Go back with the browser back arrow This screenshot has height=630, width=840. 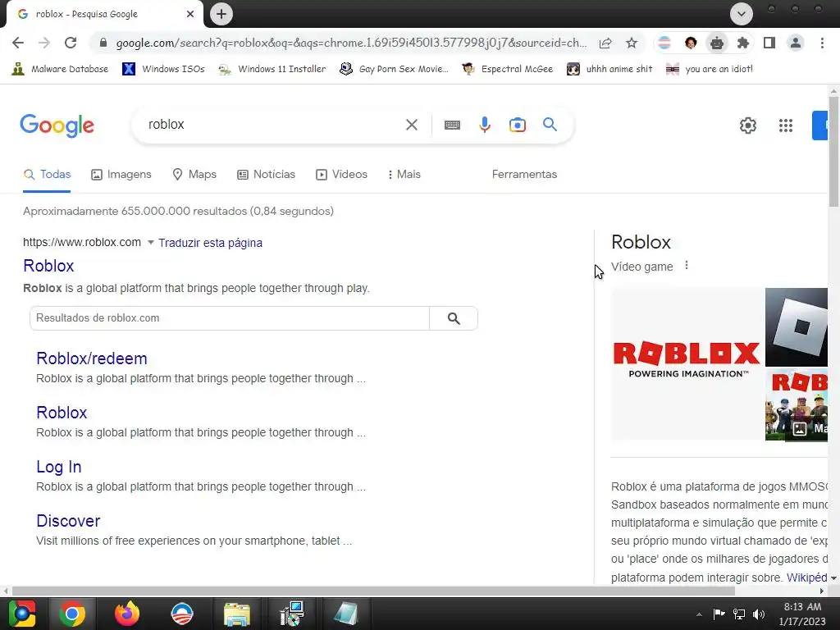point(18,43)
